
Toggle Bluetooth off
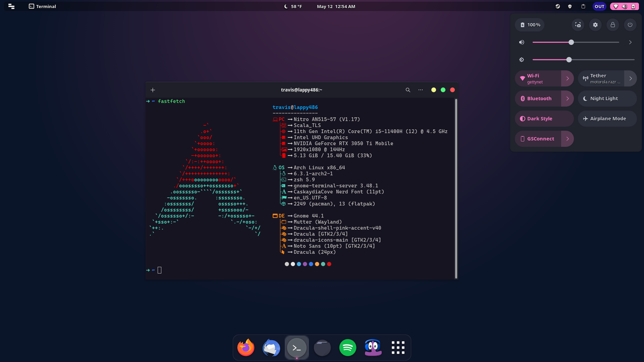[538, 99]
